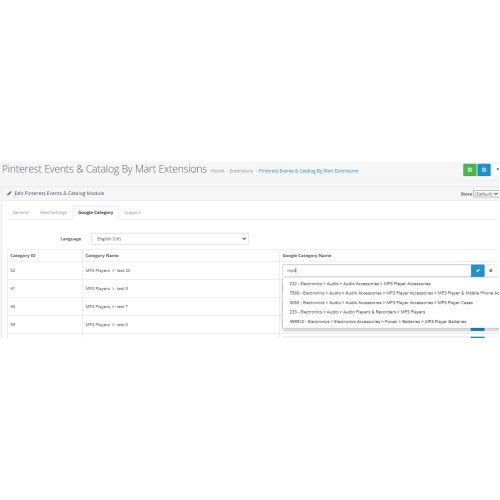Pick the MP3 Player Batteries suggestion

[378, 321]
